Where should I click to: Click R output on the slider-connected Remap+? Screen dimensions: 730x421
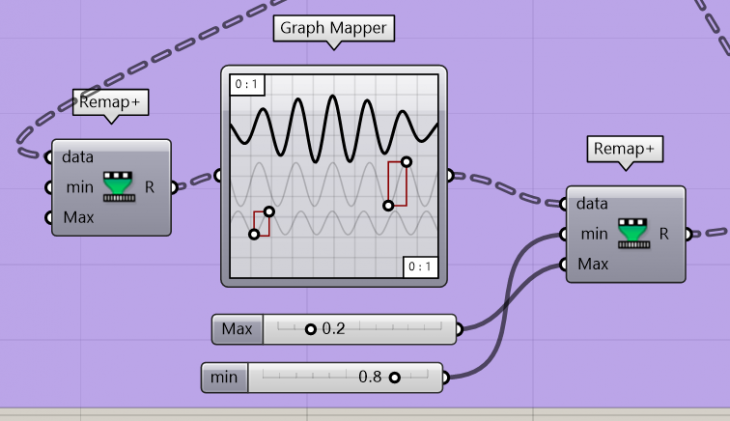(x=688, y=234)
